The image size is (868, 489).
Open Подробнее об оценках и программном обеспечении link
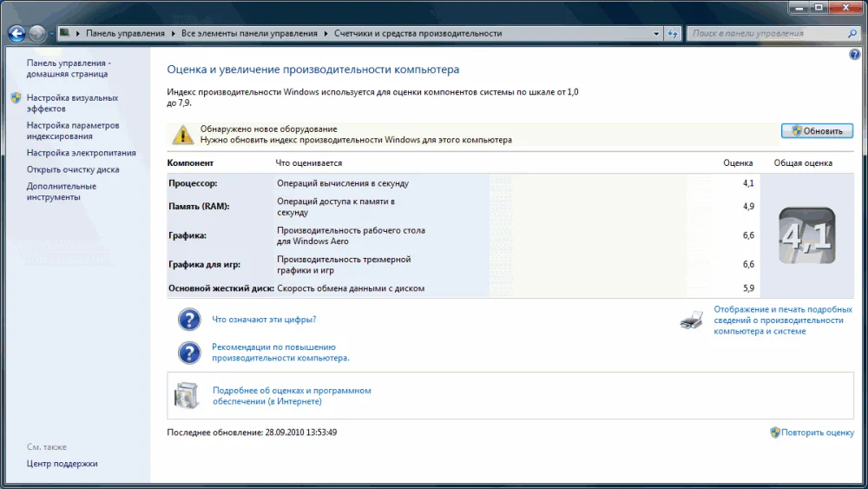click(x=292, y=396)
